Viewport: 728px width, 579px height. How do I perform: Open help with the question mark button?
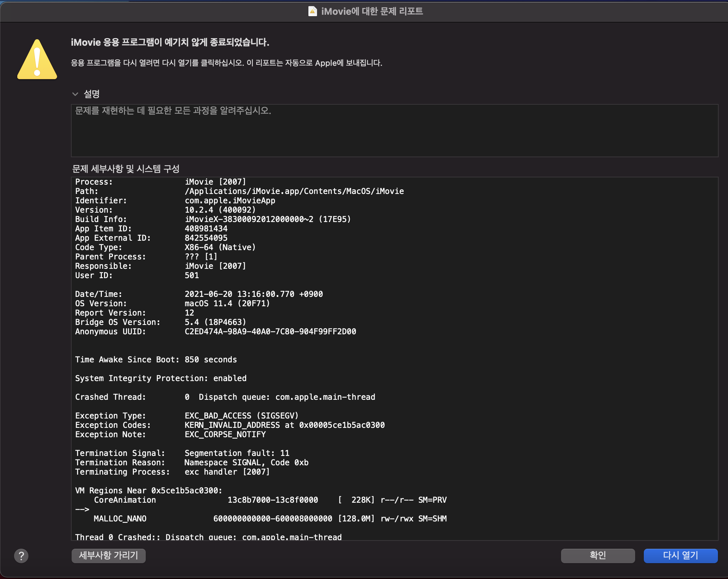pos(21,556)
